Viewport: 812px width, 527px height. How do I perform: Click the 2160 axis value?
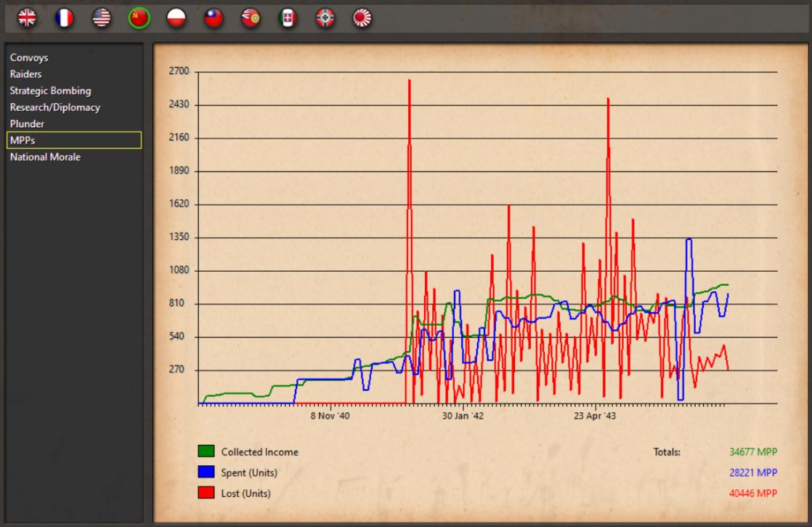pos(179,137)
